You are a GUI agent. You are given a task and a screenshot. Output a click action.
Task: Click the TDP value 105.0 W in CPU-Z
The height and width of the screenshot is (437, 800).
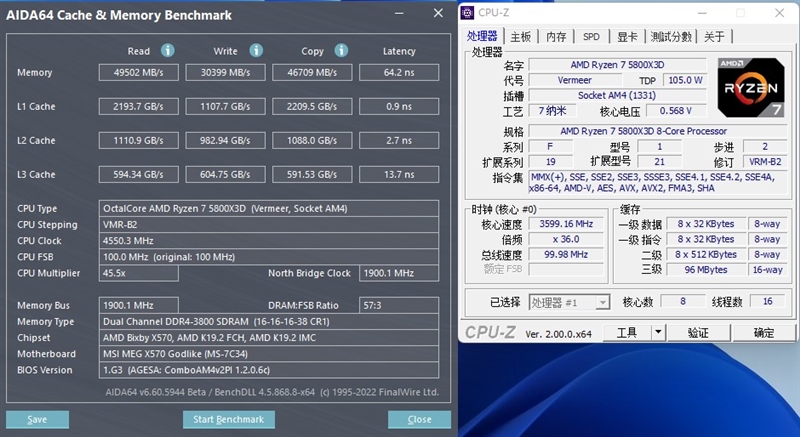685,80
